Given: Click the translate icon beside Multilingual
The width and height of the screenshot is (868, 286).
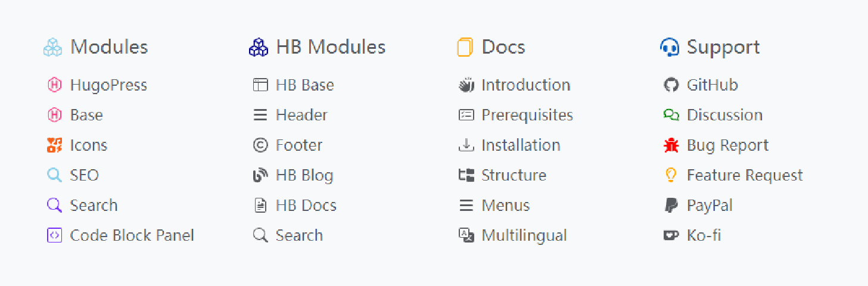Looking at the screenshot, I should coord(466,235).
